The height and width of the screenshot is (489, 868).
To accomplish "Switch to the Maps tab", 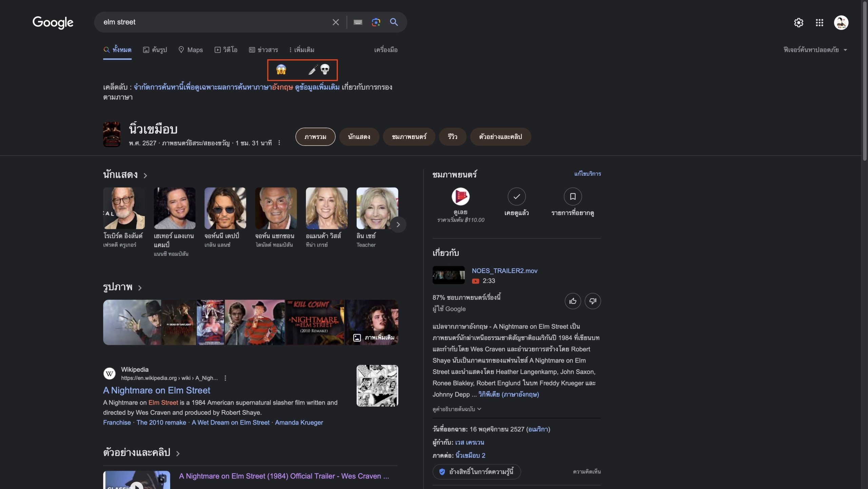I will [x=191, y=50].
